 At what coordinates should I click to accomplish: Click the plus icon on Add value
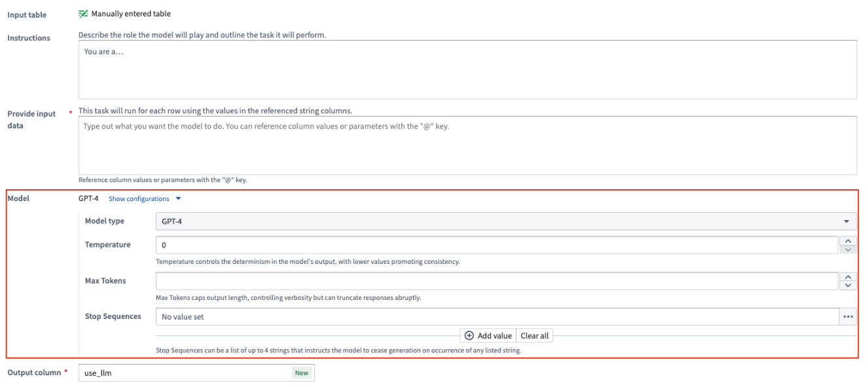point(469,336)
